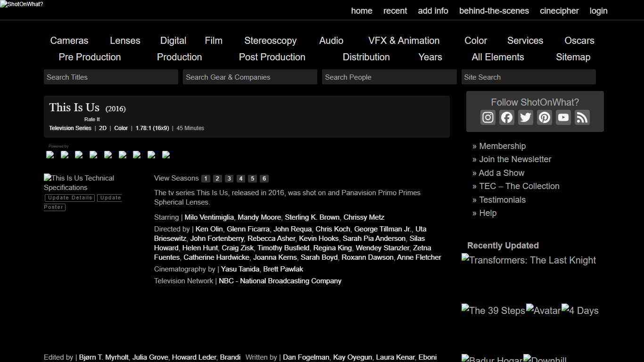The width and height of the screenshot is (644, 362).
Task: Open ShotOnWhat's Instagram page
Action: (x=487, y=117)
